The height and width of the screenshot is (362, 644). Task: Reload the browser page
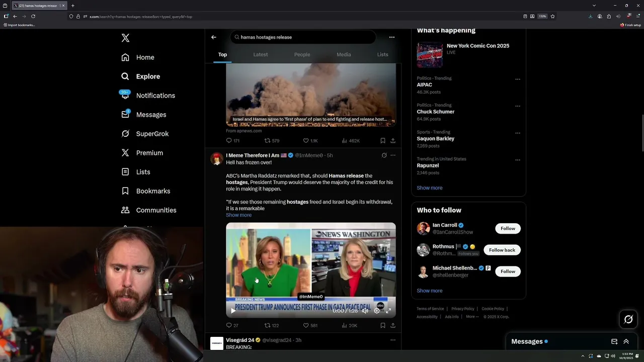tap(33, 16)
